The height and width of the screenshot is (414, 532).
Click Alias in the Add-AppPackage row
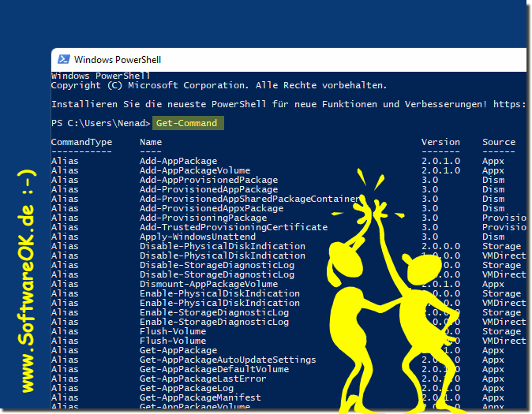pos(65,161)
